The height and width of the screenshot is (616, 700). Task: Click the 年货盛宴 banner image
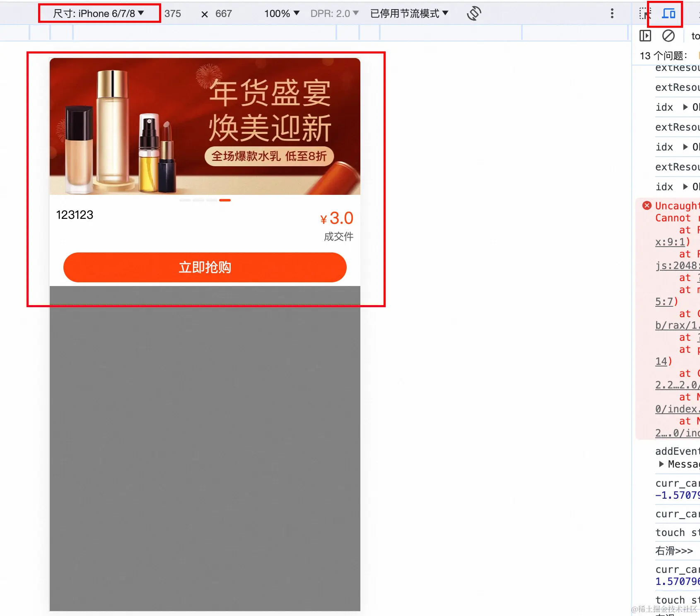point(205,126)
